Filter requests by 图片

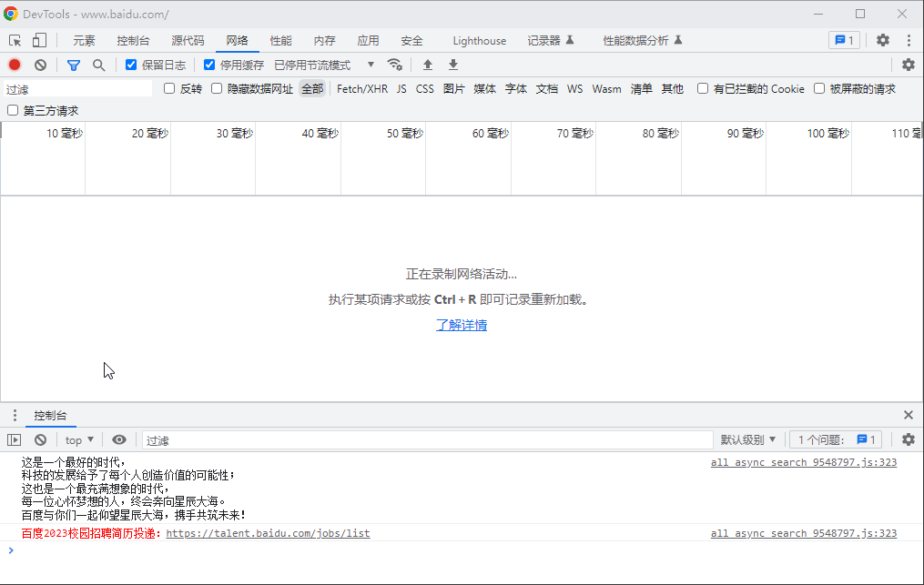453,89
